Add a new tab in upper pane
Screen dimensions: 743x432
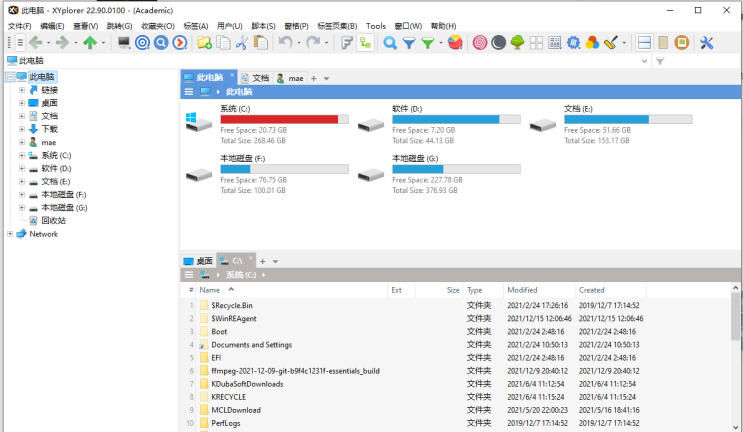click(313, 79)
